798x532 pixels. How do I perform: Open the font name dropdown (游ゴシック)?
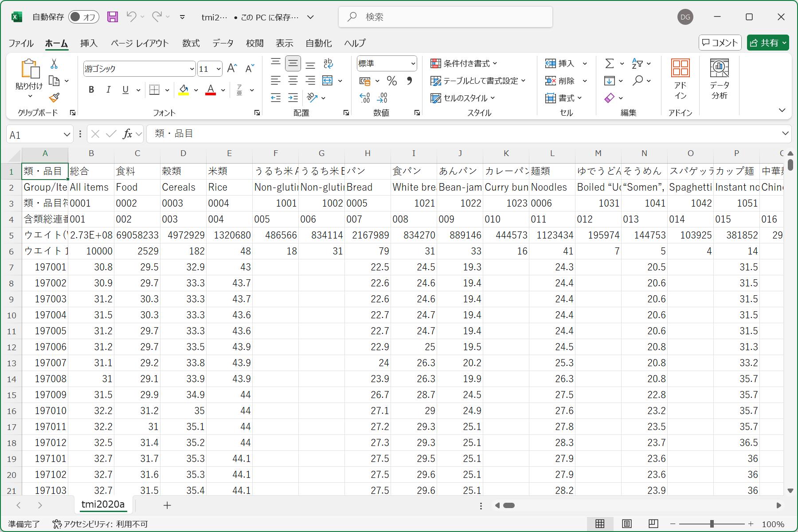pyautogui.click(x=192, y=69)
